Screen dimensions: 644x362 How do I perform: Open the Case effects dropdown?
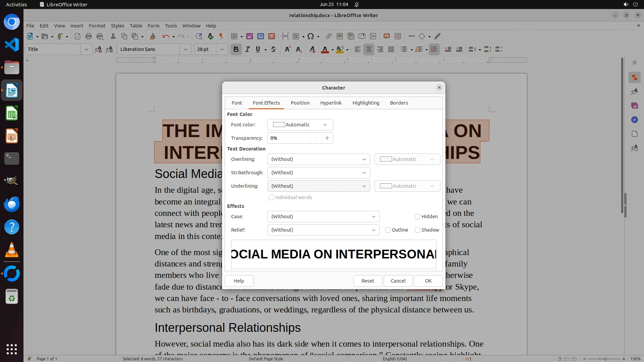coord(323,217)
